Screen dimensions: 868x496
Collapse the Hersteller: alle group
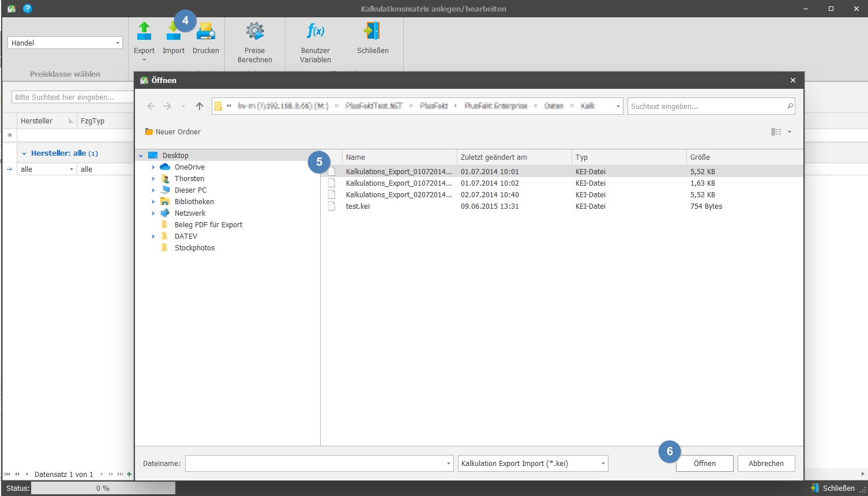[24, 153]
